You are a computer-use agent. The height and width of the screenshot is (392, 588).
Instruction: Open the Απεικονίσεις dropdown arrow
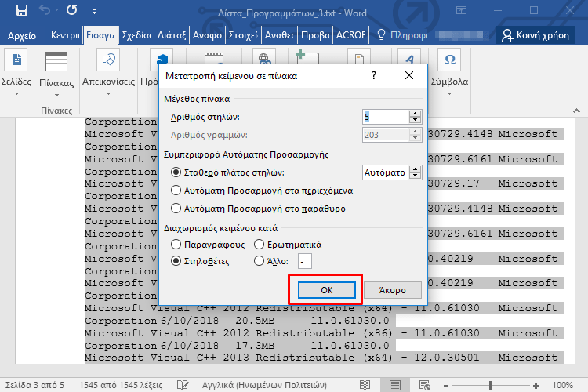point(108,94)
